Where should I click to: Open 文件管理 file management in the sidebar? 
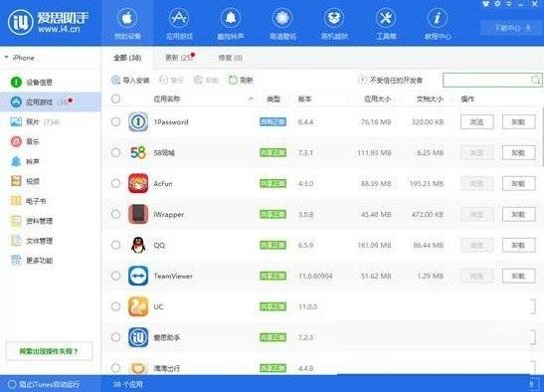point(32,241)
